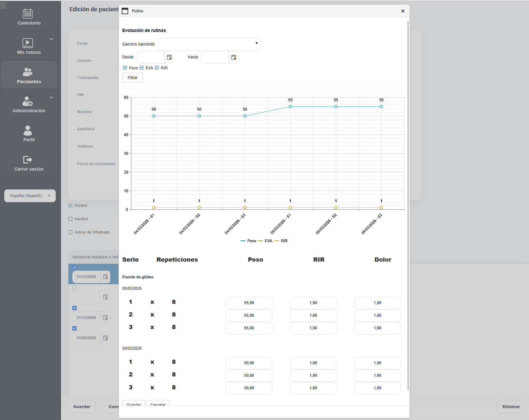Viewport: 529px width, 420px height.
Task: Click the Mis rutinas play icon
Action: pos(28,43)
